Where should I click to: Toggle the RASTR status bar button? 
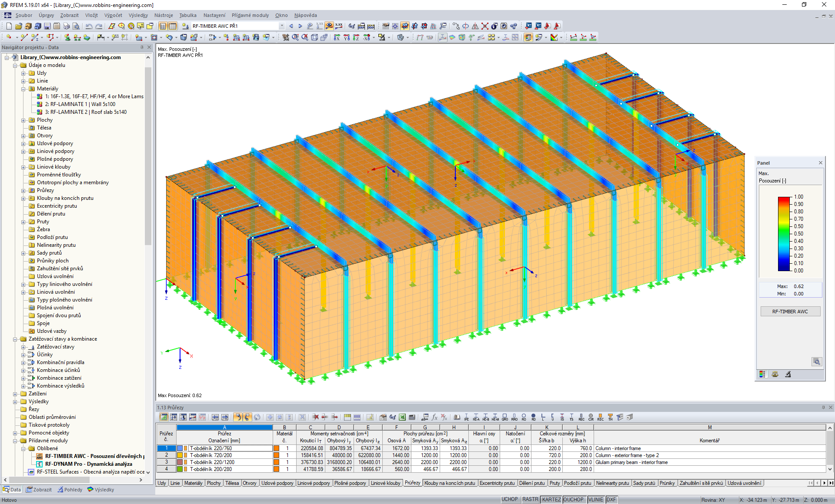pos(530,500)
